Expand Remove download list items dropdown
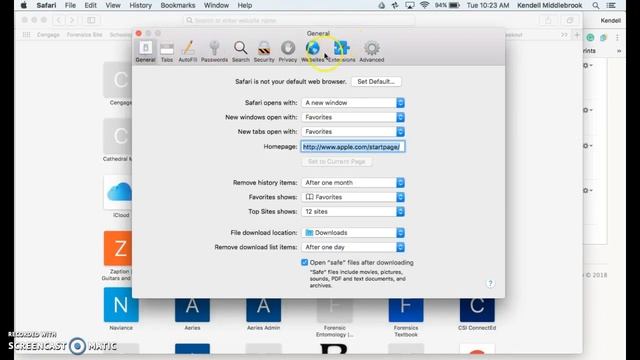The image size is (640, 360). (353, 247)
